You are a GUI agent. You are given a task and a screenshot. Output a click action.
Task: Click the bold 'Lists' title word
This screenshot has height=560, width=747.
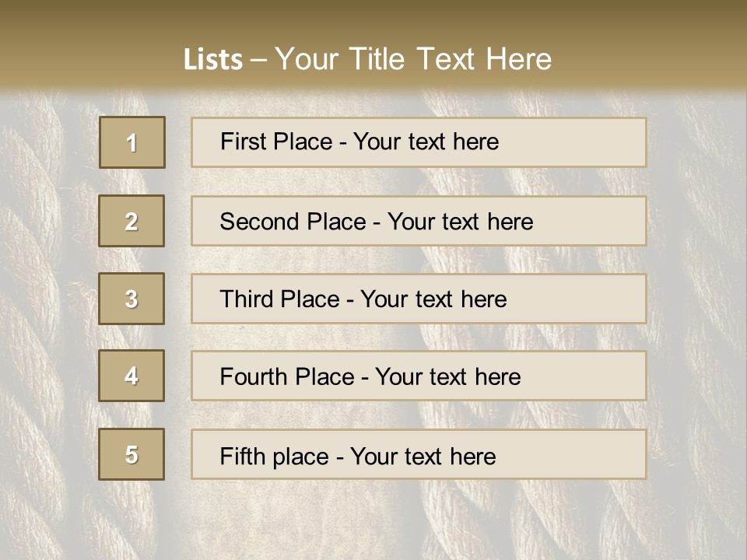coord(213,59)
